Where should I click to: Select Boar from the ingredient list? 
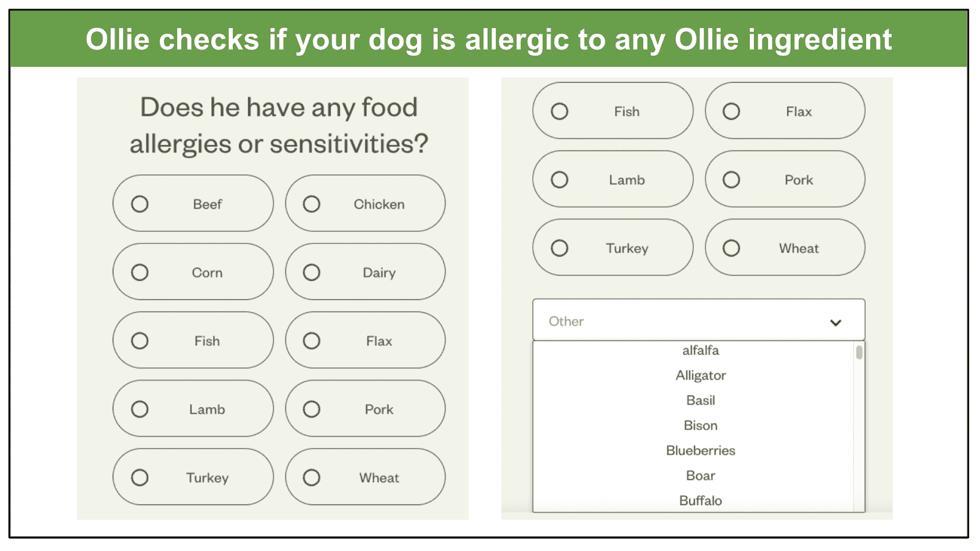[x=701, y=476]
